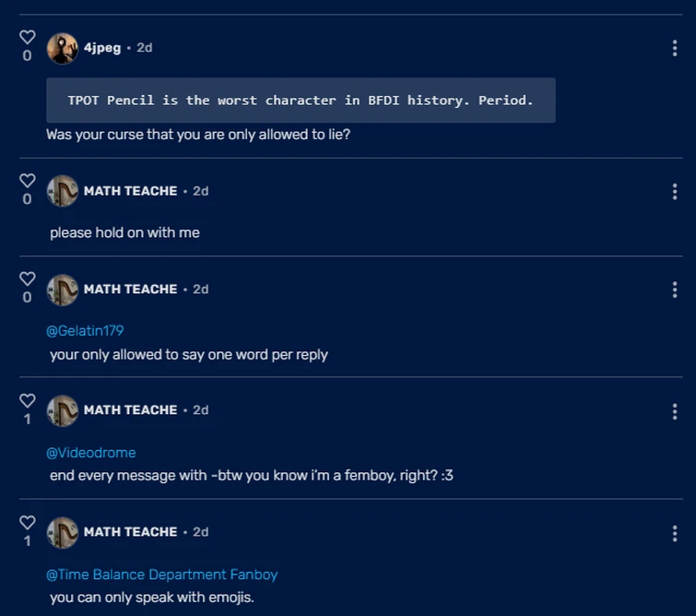Open three-dot menu on 'please hold on' comment
The height and width of the screenshot is (616, 696).
pyautogui.click(x=675, y=192)
